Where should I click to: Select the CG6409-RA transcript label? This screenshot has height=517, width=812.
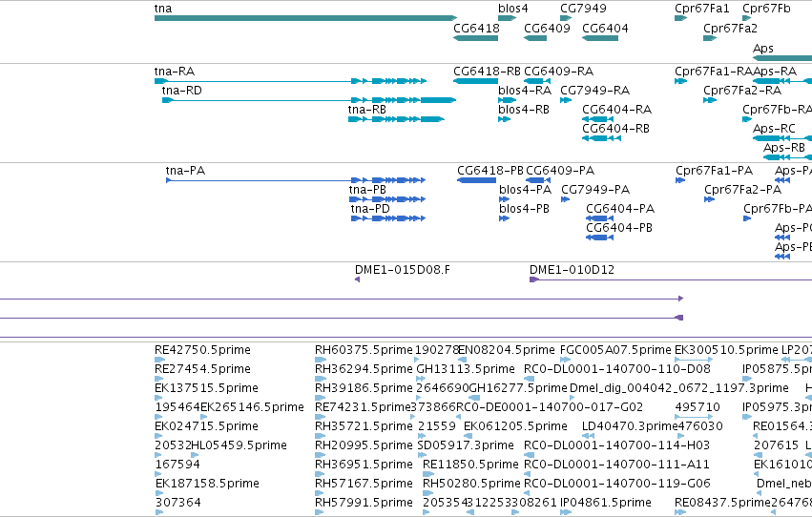point(559,72)
